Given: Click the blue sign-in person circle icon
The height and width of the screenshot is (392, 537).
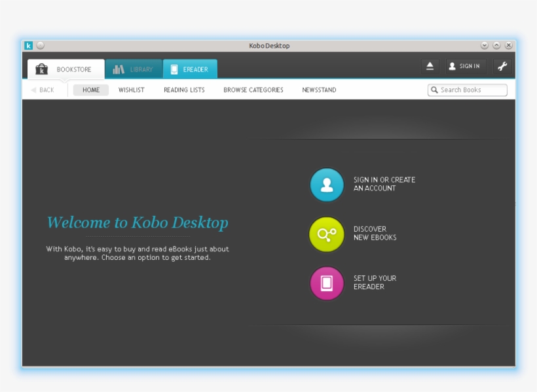Looking at the screenshot, I should (327, 185).
